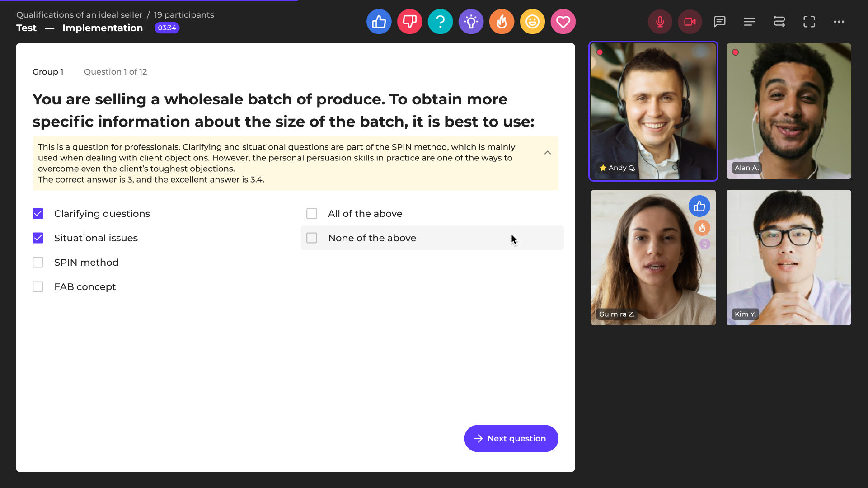The width and height of the screenshot is (868, 488).
Task: Send a thumbs up reaction
Action: (379, 22)
